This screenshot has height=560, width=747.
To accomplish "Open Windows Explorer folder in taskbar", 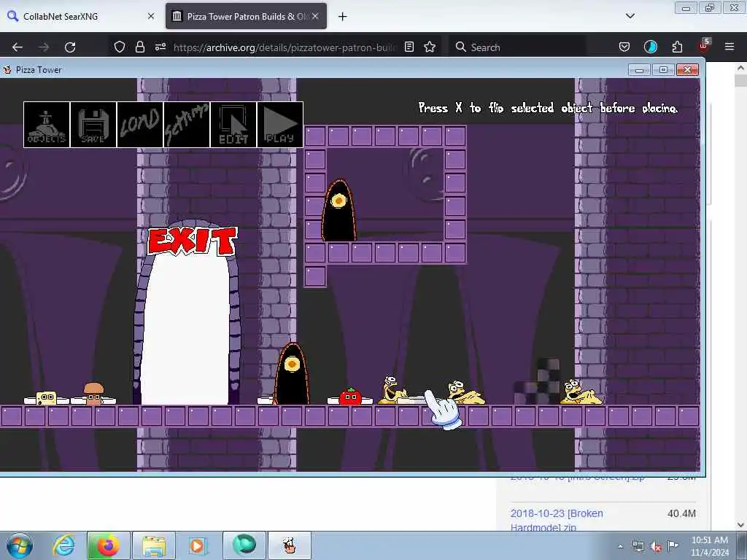I will (x=154, y=545).
